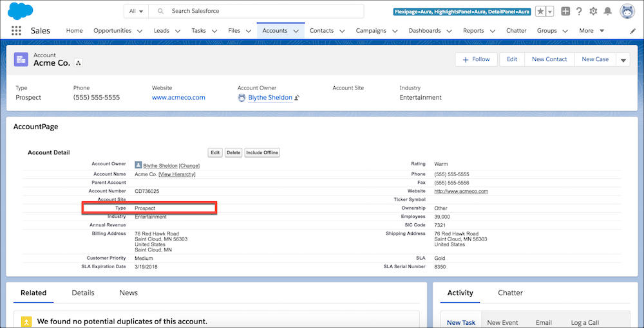644x328 pixels.
Task: Select the Email subtab
Action: [x=544, y=323]
